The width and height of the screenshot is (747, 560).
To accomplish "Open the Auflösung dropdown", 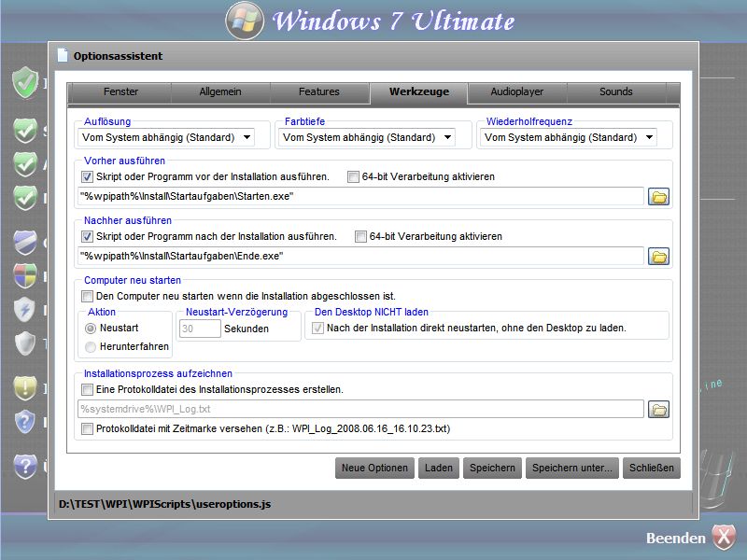I will pos(167,137).
